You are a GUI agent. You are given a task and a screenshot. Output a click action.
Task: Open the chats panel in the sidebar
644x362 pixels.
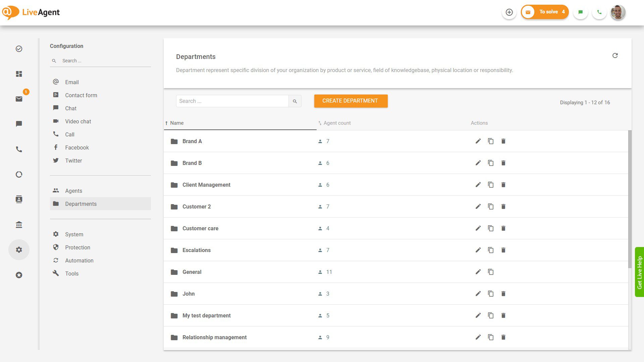[19, 124]
